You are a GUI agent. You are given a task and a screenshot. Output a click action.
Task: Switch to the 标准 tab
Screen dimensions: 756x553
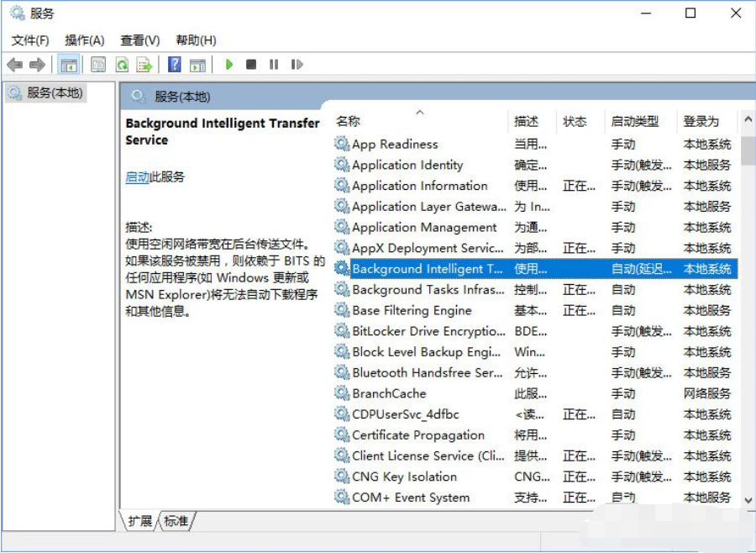pyautogui.click(x=176, y=521)
